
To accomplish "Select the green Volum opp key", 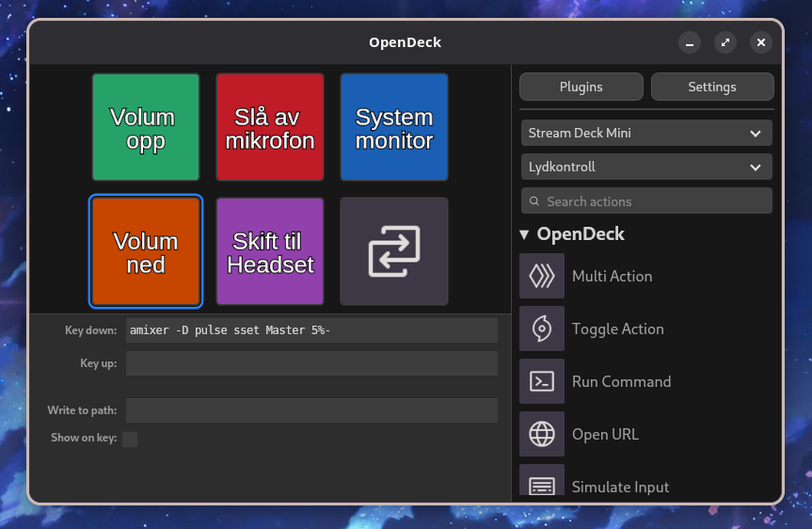I will [146, 128].
